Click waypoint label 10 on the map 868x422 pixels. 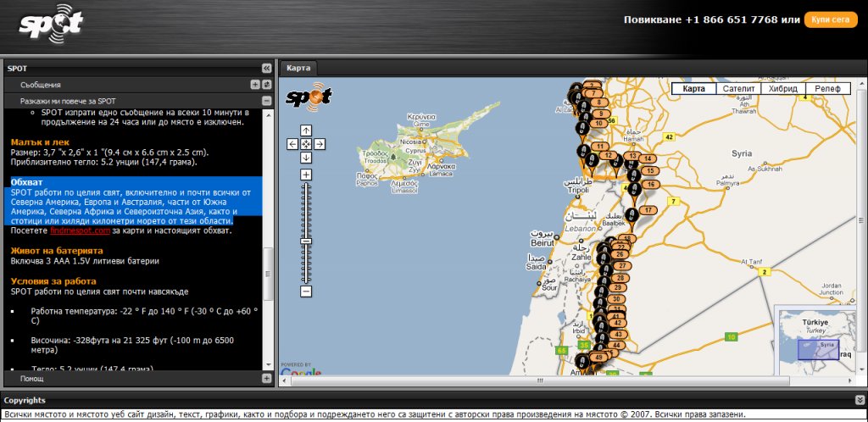coord(599,124)
